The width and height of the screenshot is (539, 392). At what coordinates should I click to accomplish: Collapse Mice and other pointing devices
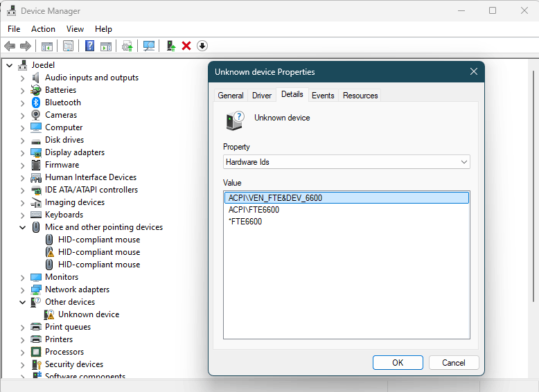(x=23, y=227)
